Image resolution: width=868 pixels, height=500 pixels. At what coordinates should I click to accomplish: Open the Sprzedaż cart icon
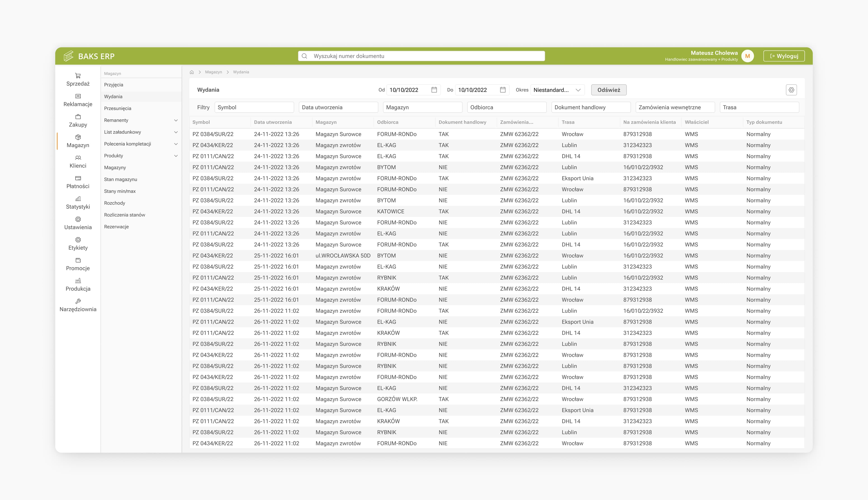pos(78,75)
